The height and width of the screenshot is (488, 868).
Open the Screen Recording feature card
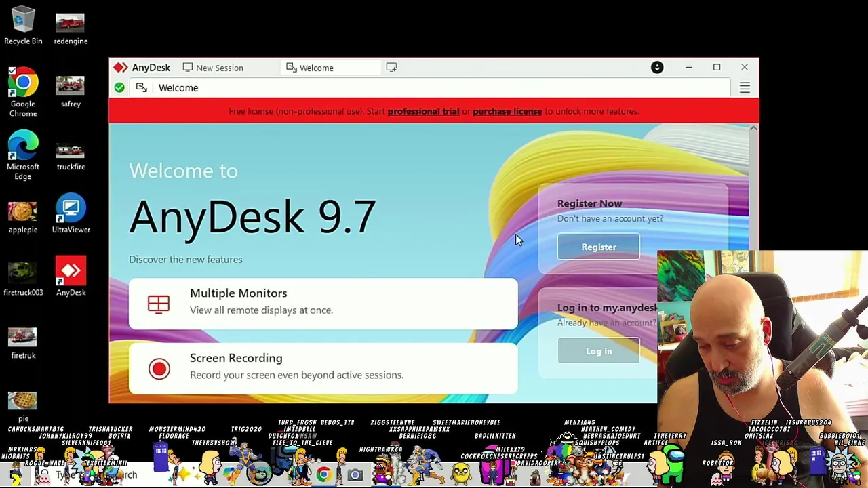pyautogui.click(x=323, y=368)
